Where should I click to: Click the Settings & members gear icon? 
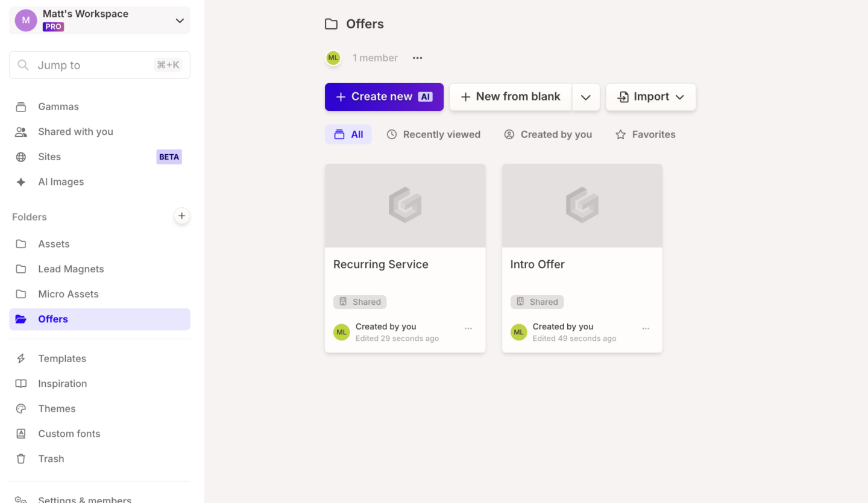click(21, 499)
